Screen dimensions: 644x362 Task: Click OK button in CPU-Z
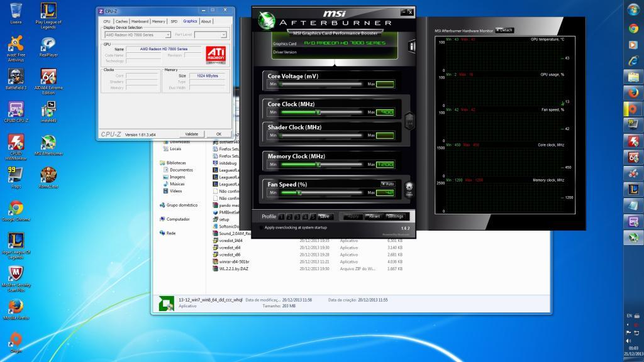click(x=218, y=134)
